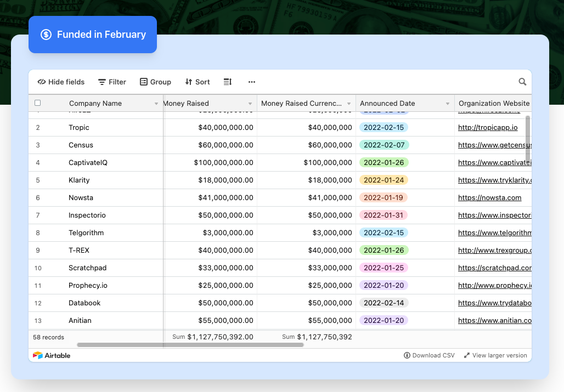Viewport: 564px width, 392px height.
Task: Click the 2022-01-19 date tag for Nowsta
Action: (383, 198)
